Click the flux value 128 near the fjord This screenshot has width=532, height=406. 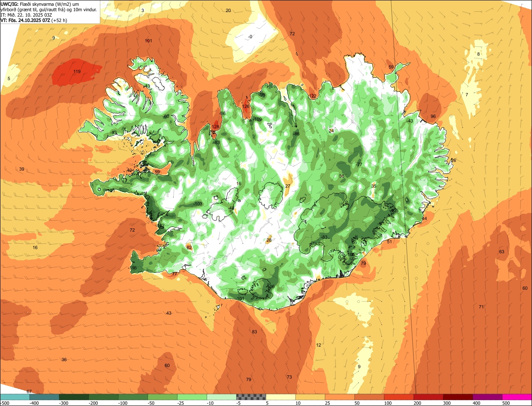(x=215, y=127)
